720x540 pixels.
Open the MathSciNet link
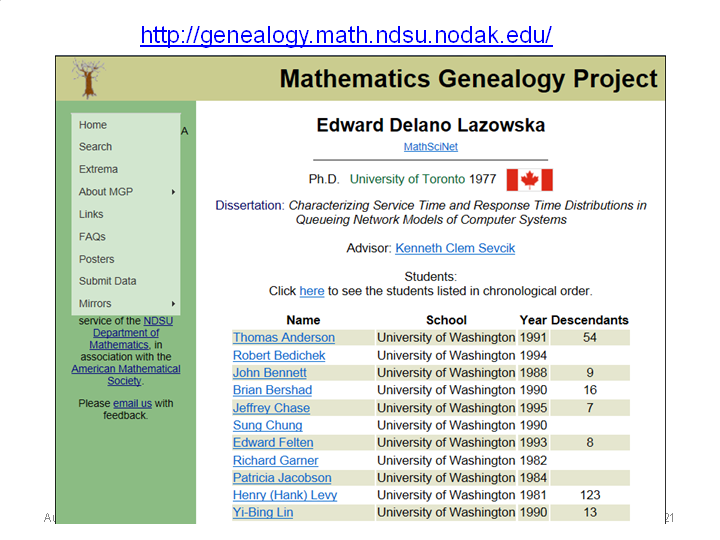pos(431,147)
